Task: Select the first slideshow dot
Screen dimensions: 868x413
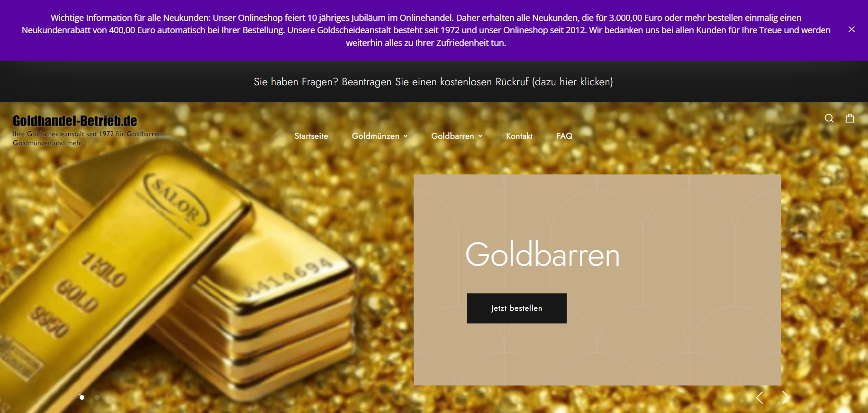Action: tap(82, 397)
